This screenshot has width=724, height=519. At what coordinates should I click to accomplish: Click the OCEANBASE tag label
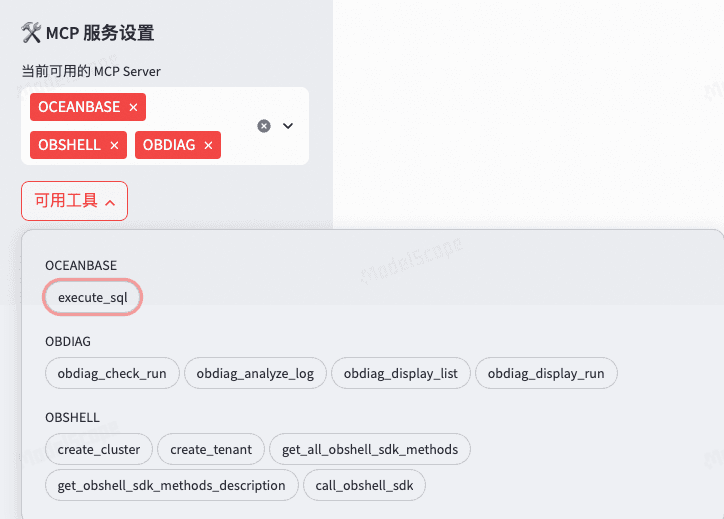[79, 107]
